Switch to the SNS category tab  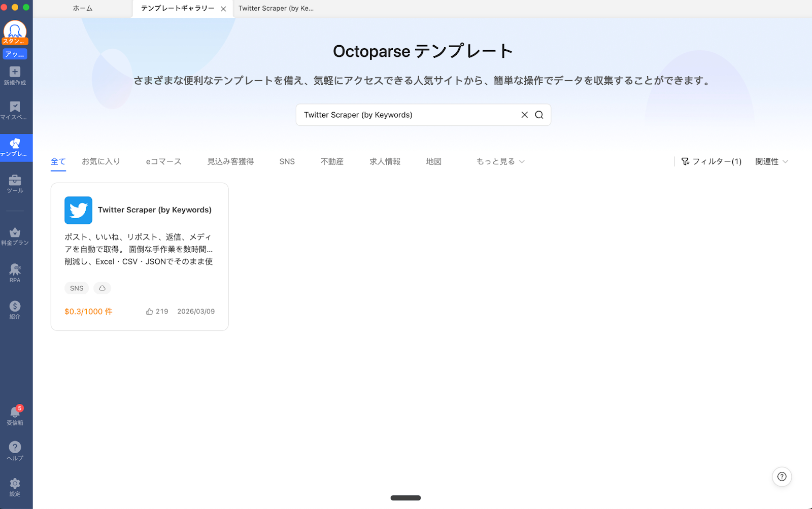(287, 161)
